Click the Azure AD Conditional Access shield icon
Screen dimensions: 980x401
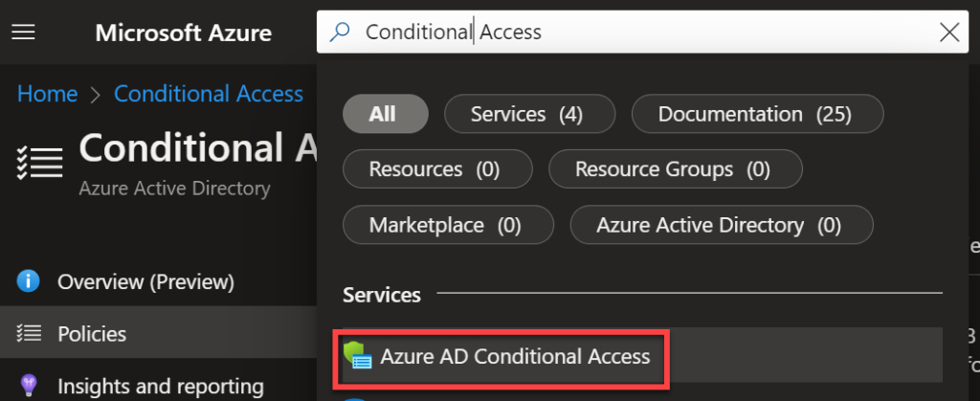pyautogui.click(x=358, y=357)
